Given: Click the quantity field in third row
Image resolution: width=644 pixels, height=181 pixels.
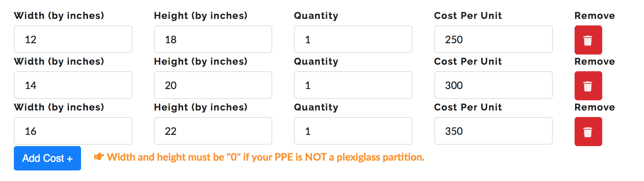Looking at the screenshot, I should pos(353,131).
